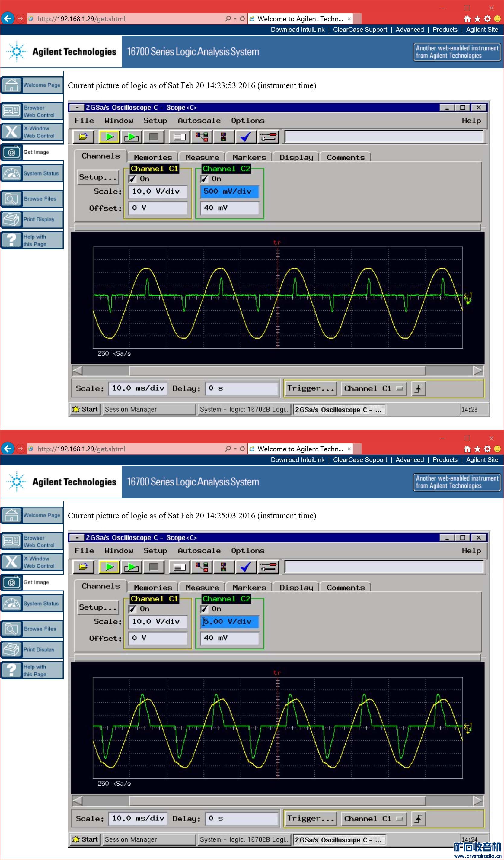Click Print Display printer icon in the upper window
Image resolution: width=504 pixels, height=860 pixels.
(x=11, y=219)
